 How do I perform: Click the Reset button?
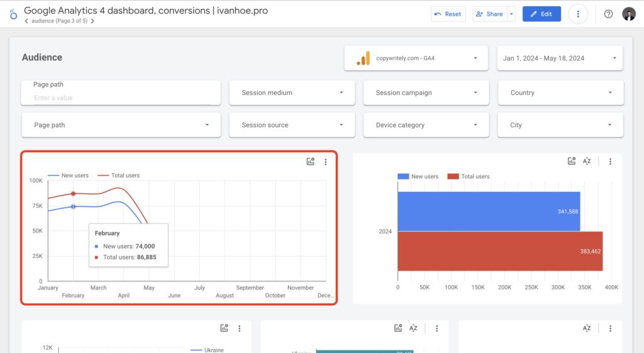[x=447, y=14]
